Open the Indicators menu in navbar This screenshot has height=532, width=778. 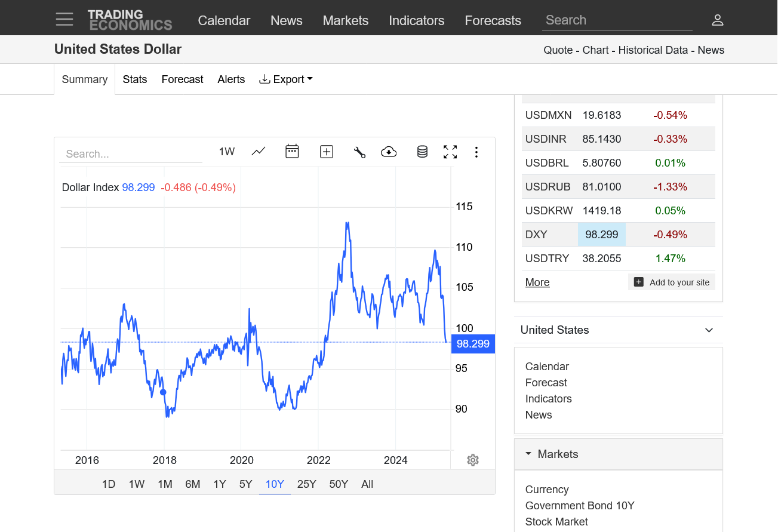416,20
